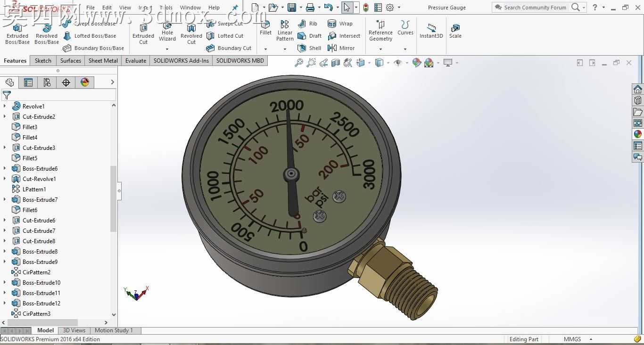Open the Motion Study 1 tab
Viewport: 644px width, 345px height.
(x=114, y=330)
